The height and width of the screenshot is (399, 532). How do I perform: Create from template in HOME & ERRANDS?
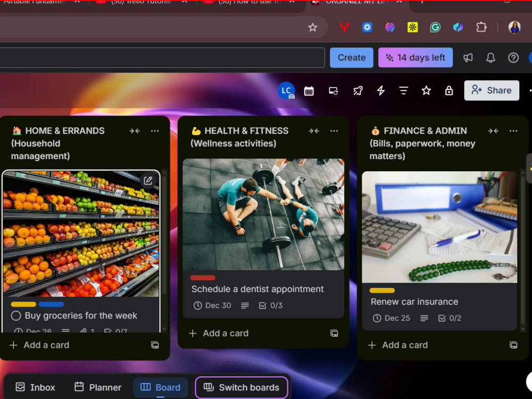point(155,345)
